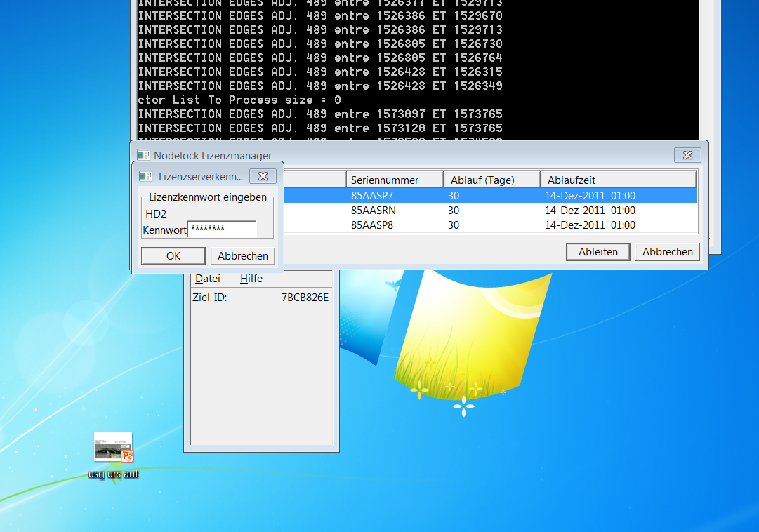Focus the Kennwort password field
Image resolution: width=759 pixels, height=532 pixels.
coord(222,229)
